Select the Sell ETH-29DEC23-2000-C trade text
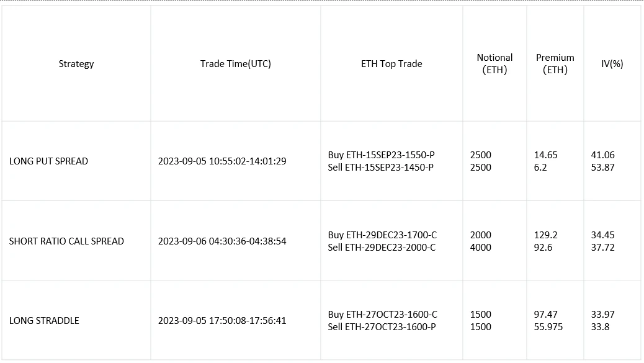Screen dimensions: 644x363 [382, 248]
